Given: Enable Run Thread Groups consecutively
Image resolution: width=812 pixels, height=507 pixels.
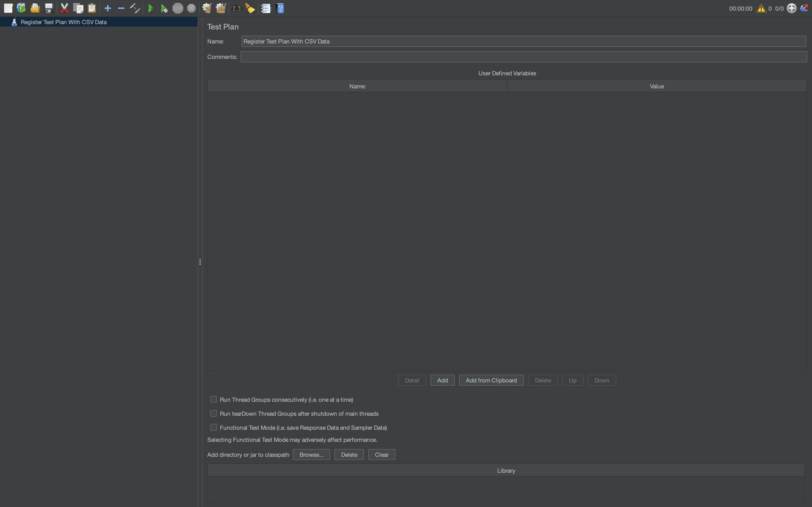Looking at the screenshot, I should point(213,399).
